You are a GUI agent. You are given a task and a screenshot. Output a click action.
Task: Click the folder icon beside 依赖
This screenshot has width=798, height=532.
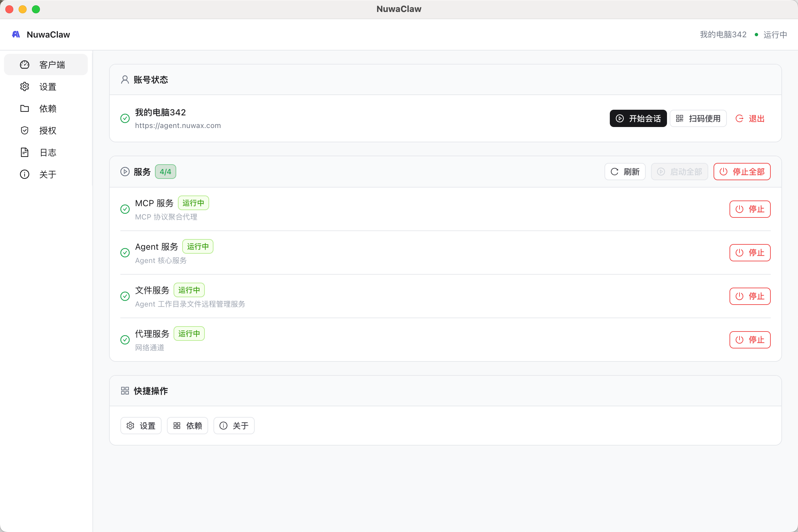pos(24,109)
